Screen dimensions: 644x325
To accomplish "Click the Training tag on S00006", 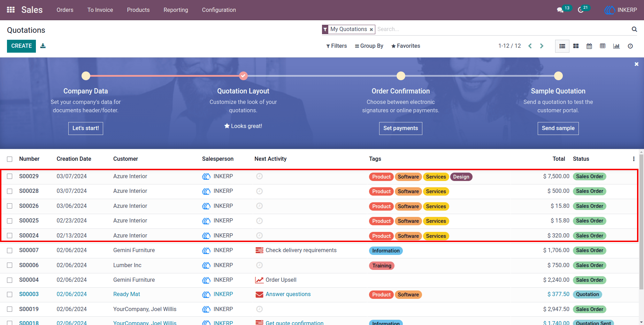I will pyautogui.click(x=382, y=266).
